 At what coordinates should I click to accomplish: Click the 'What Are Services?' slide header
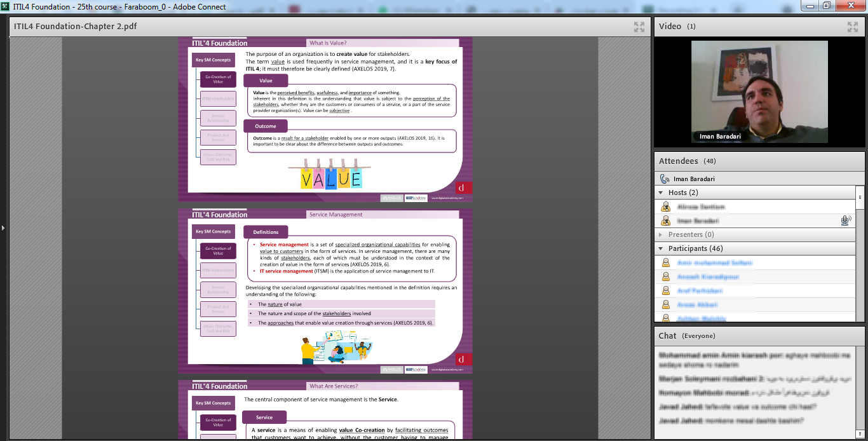tap(383, 386)
